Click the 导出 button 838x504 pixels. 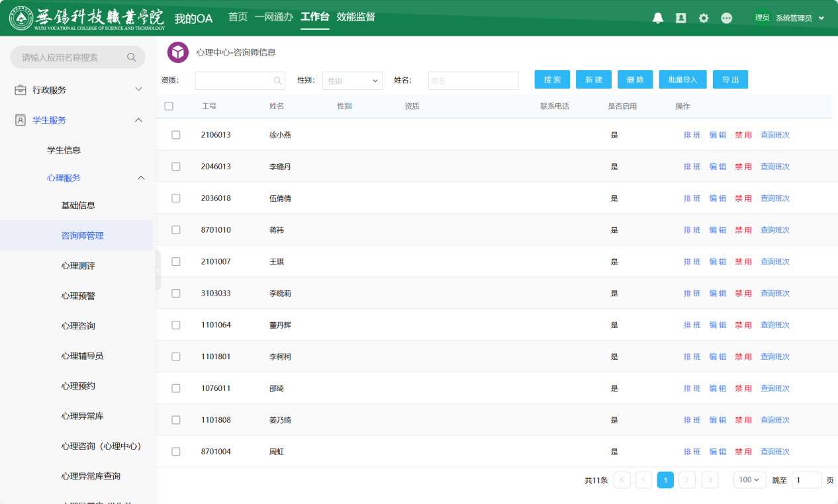click(731, 79)
